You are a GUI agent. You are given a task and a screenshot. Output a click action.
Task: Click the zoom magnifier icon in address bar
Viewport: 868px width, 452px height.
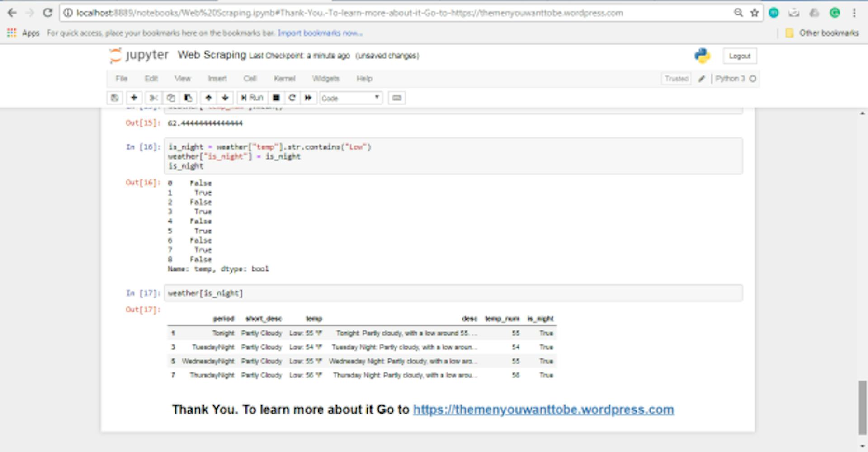click(738, 13)
